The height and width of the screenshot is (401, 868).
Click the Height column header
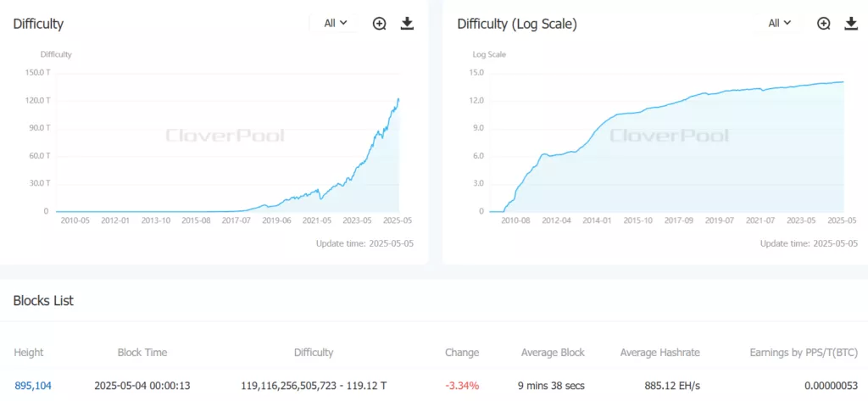pos(29,353)
